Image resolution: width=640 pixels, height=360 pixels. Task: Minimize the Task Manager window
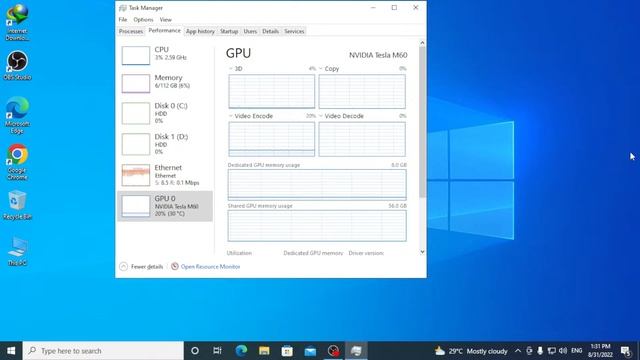click(x=373, y=8)
